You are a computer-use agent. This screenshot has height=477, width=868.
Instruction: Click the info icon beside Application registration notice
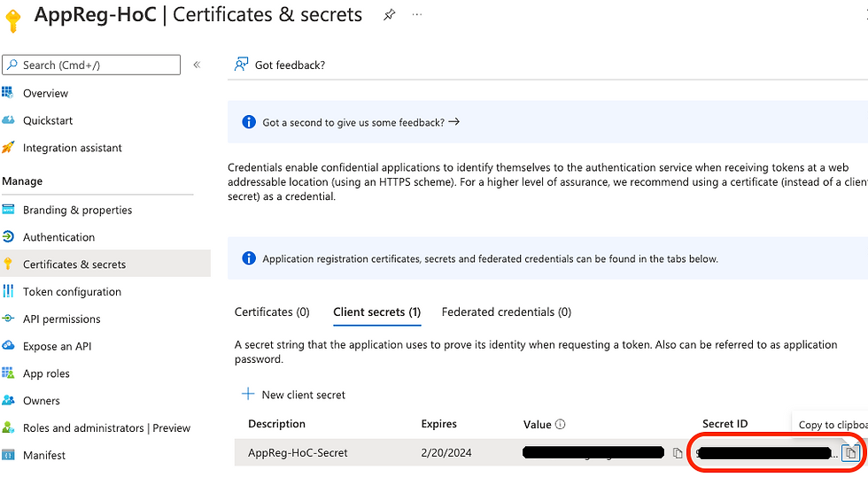pos(249,258)
